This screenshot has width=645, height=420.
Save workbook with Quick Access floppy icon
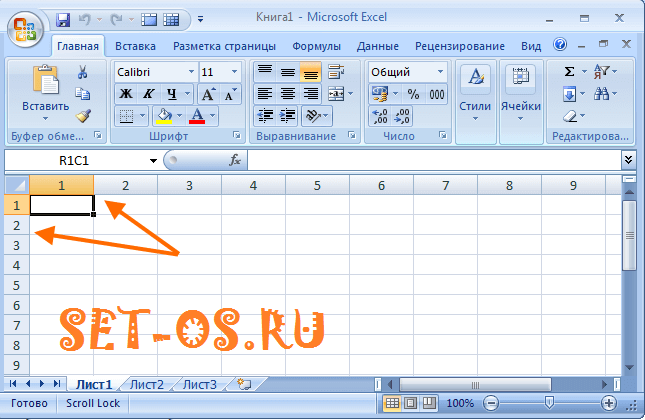tap(63, 19)
